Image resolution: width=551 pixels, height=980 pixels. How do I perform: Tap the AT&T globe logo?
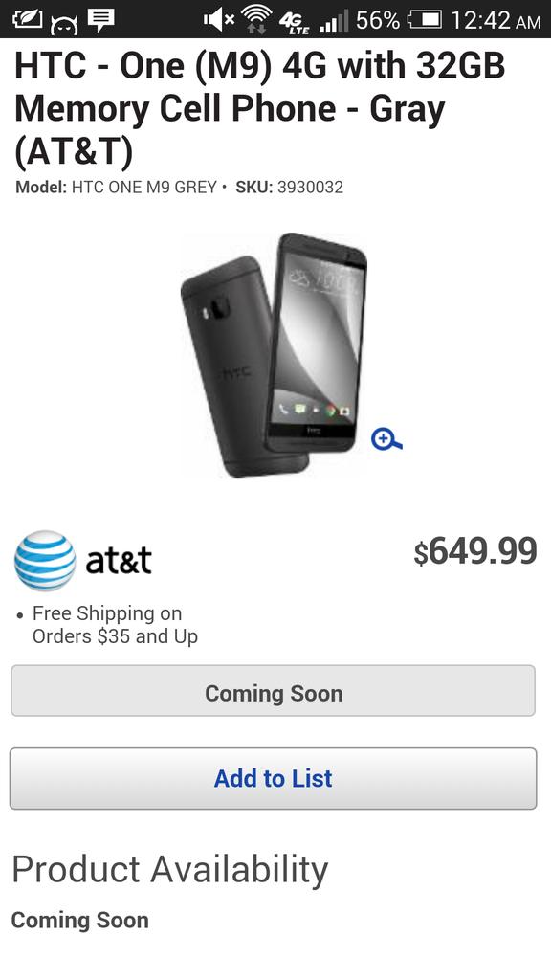[45, 561]
